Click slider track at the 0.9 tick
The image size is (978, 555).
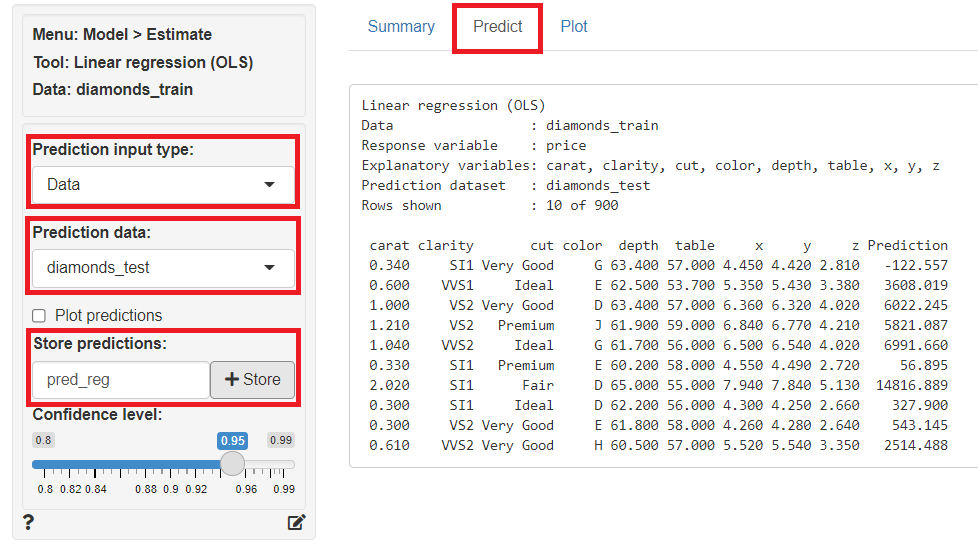pos(171,464)
